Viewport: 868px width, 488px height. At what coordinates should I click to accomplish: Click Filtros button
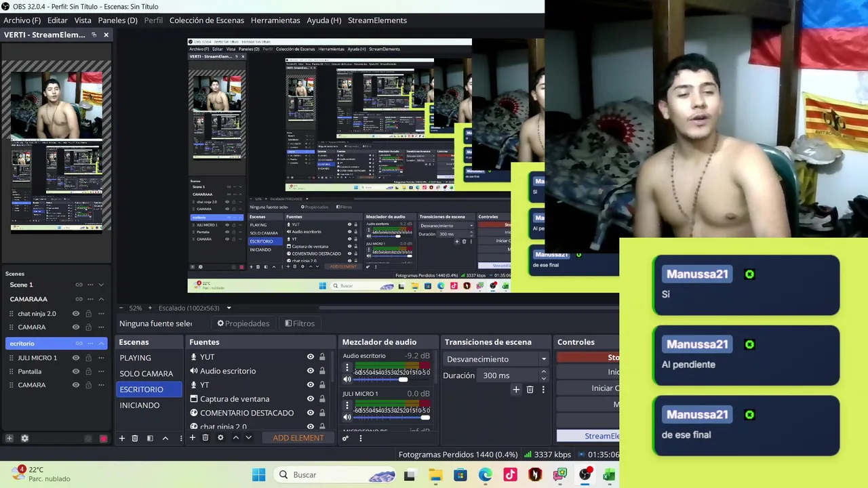(x=300, y=323)
